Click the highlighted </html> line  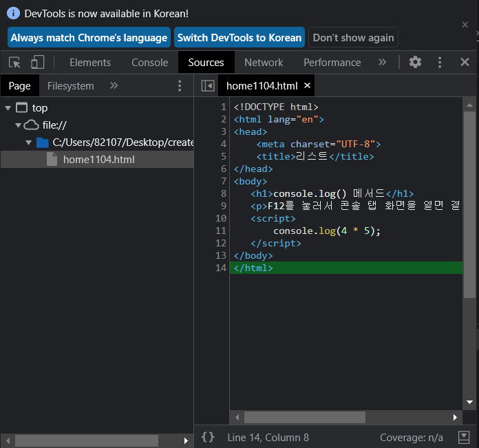coord(346,268)
